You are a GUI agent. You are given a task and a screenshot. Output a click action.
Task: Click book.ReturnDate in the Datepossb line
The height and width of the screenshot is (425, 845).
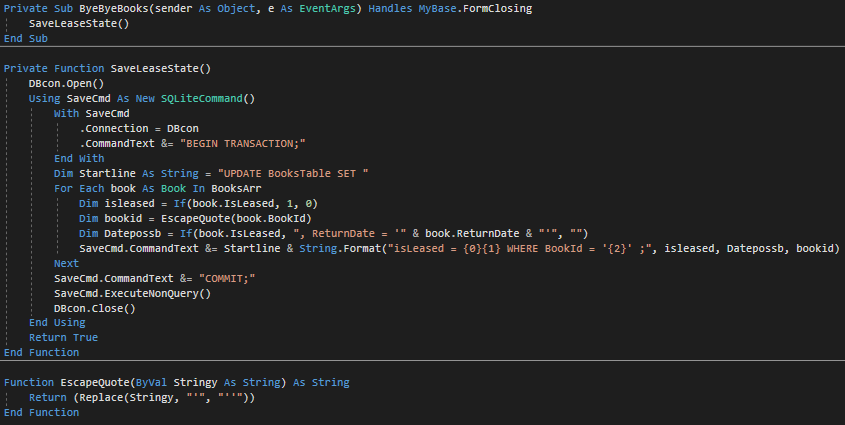(472, 234)
